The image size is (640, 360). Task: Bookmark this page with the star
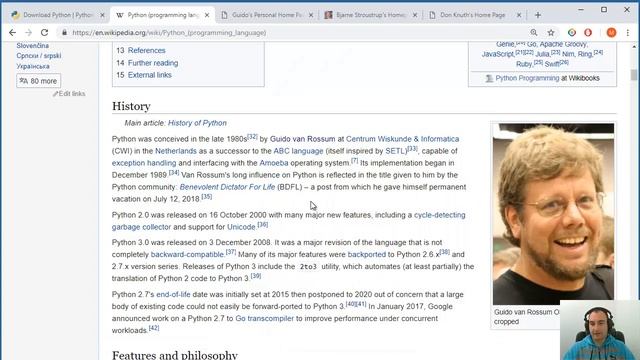(x=551, y=33)
